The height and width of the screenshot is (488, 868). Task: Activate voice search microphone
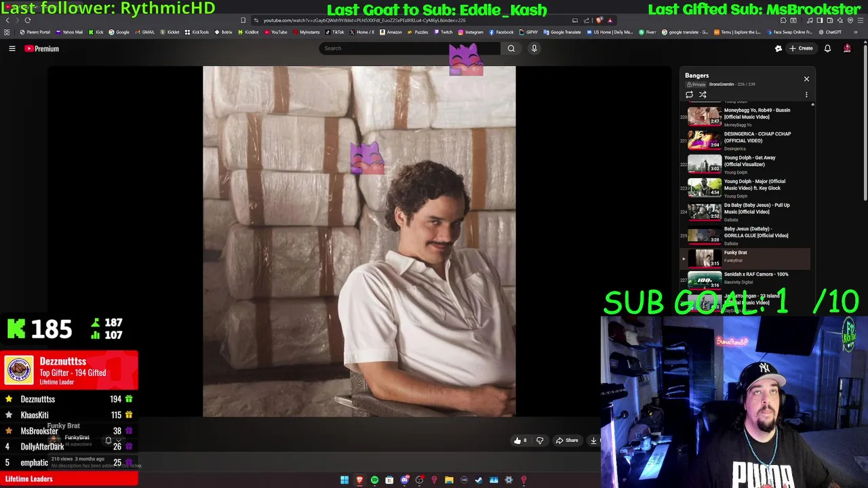point(534,48)
